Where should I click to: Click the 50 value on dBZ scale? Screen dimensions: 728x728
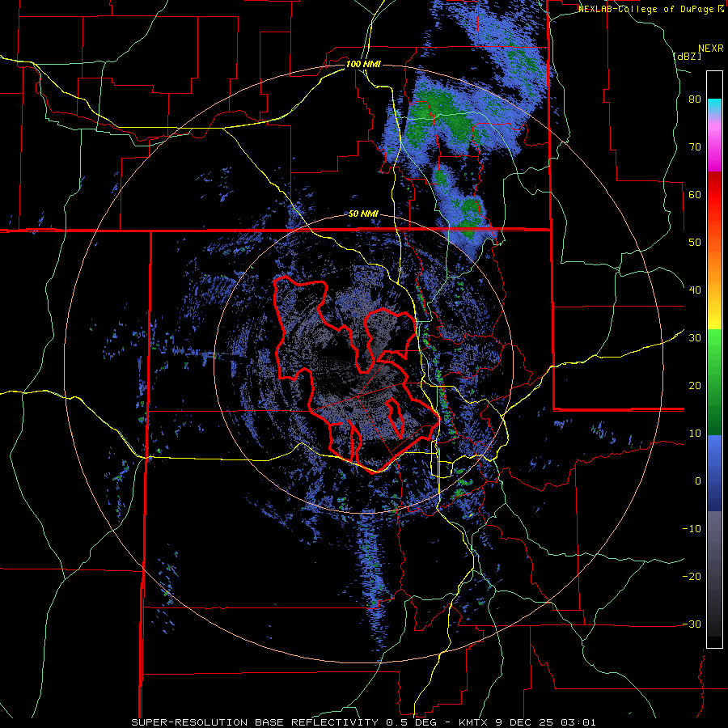tap(695, 243)
